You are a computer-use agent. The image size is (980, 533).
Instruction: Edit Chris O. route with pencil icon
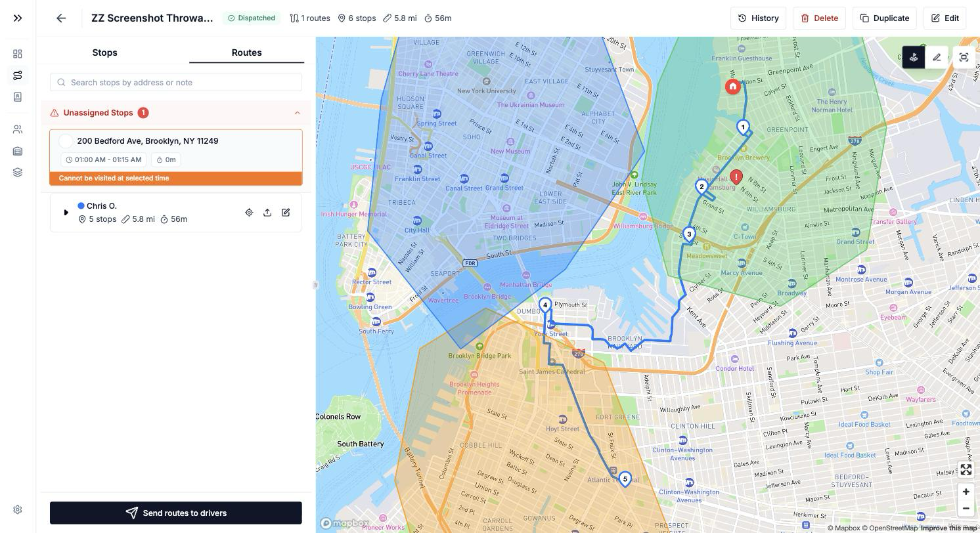click(286, 213)
